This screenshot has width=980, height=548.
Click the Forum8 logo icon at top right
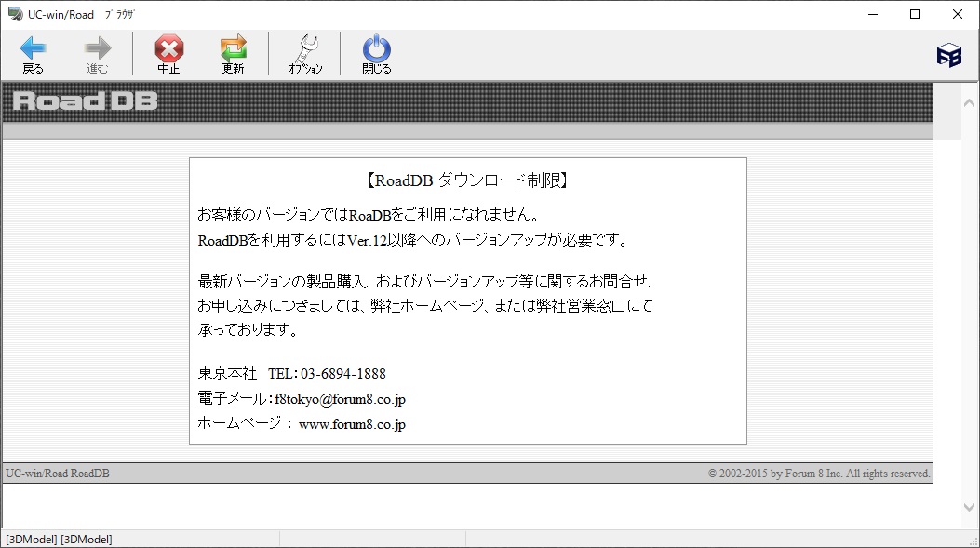click(x=948, y=55)
